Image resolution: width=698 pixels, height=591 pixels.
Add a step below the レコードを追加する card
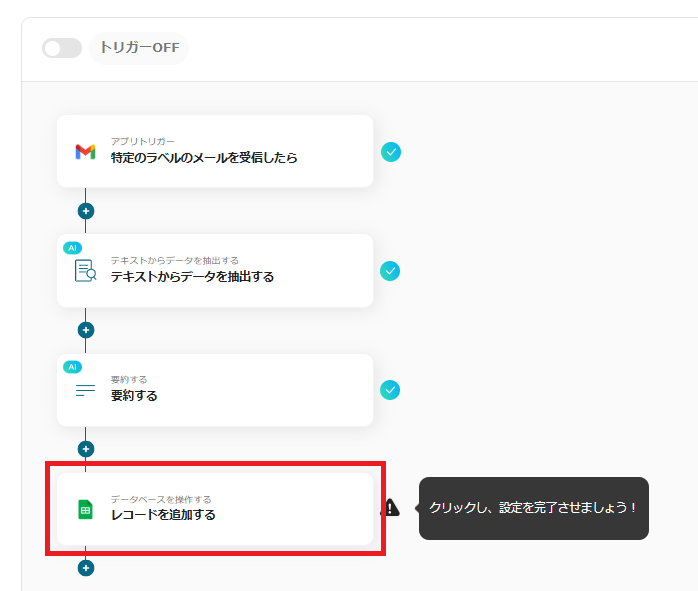pyautogui.click(x=86, y=568)
